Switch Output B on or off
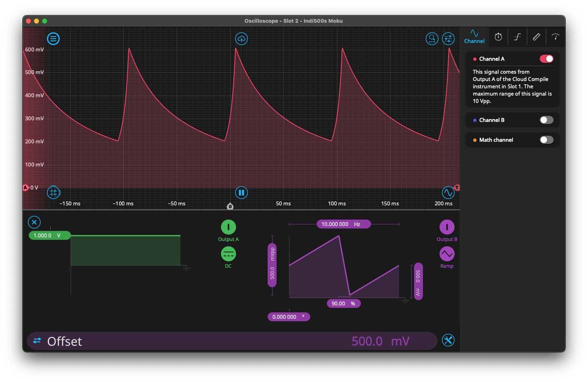The image size is (588, 382). click(447, 227)
